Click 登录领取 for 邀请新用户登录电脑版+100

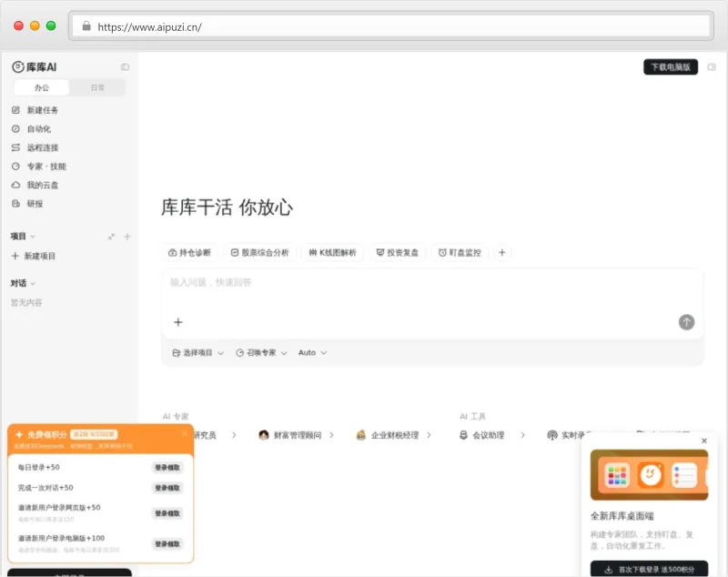click(167, 544)
